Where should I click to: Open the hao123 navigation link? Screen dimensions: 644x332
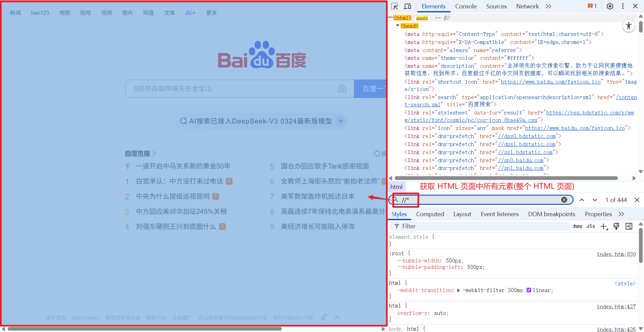click(40, 13)
